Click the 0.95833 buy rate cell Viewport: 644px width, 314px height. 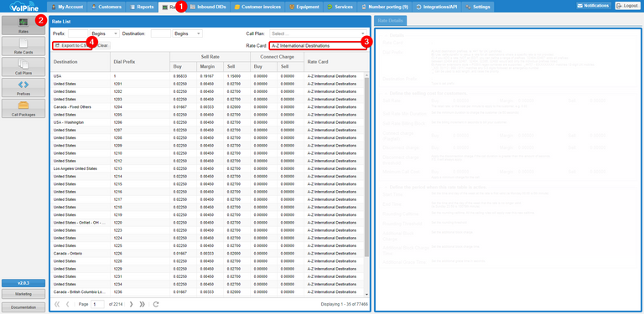click(183, 76)
